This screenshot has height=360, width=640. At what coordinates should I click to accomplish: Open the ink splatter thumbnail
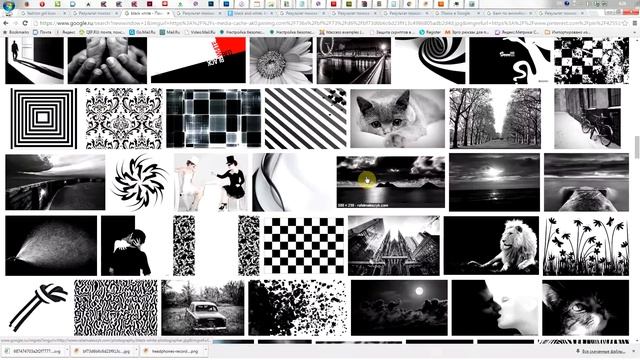(x=298, y=308)
